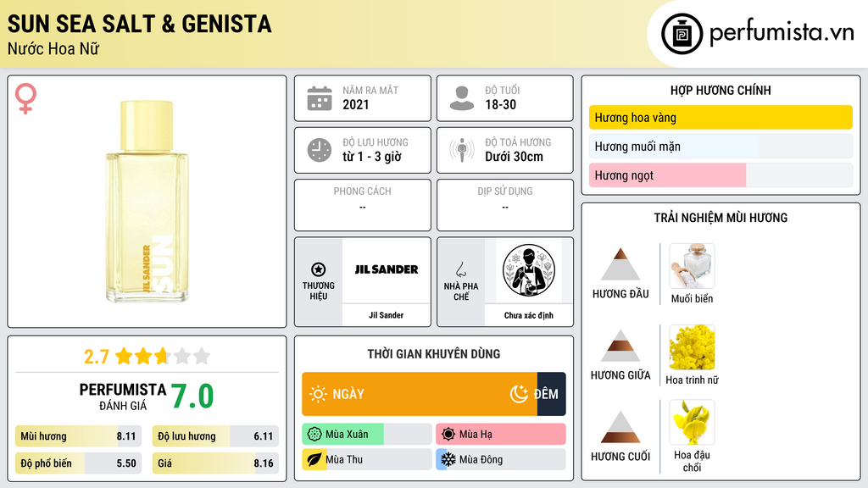Click the perfumista.vn perfume bottle logo icon

[682, 34]
